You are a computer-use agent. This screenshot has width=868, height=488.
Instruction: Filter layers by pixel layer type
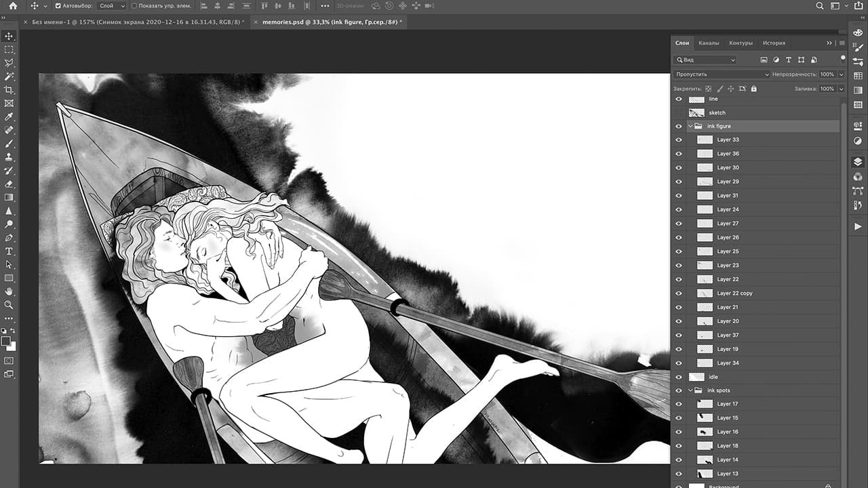pos(764,60)
